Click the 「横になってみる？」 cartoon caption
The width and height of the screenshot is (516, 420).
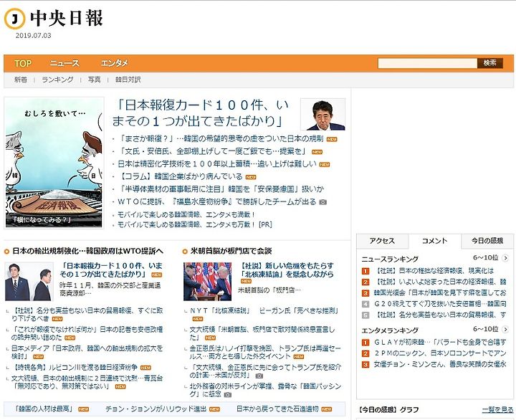coord(42,220)
